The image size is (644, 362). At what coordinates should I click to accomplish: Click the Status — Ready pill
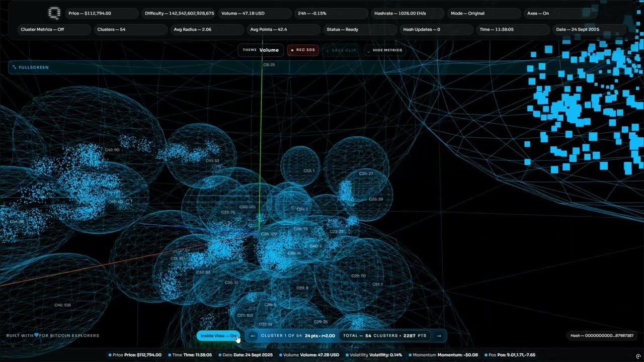pos(360,30)
